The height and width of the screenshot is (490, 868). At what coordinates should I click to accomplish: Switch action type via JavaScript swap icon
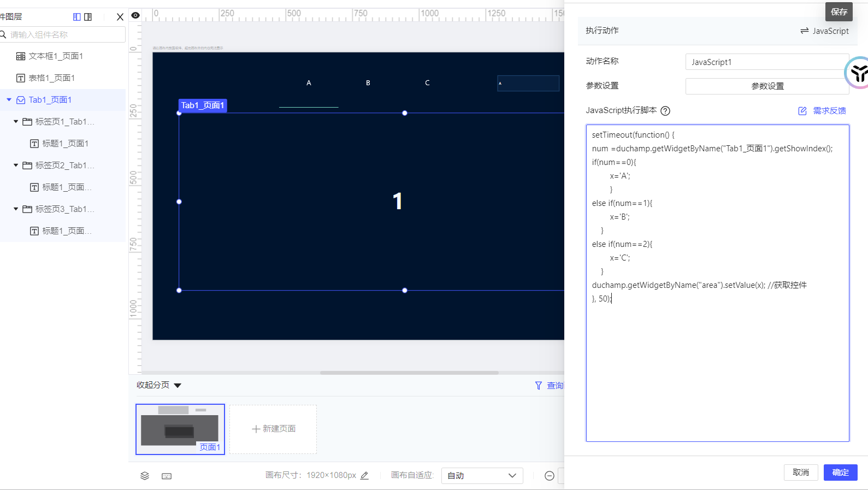(x=804, y=31)
